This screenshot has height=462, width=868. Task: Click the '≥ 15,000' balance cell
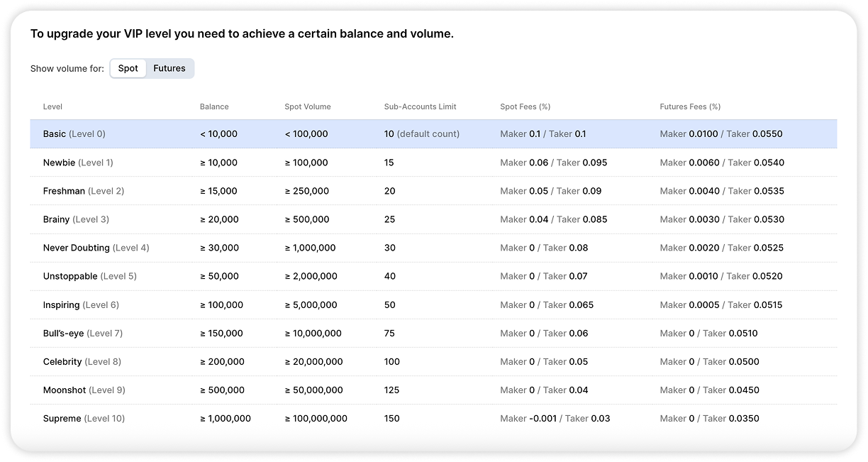coord(218,191)
